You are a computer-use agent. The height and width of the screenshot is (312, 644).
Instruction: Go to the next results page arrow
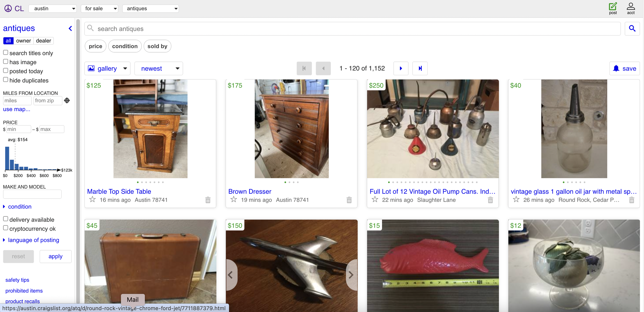click(x=401, y=68)
